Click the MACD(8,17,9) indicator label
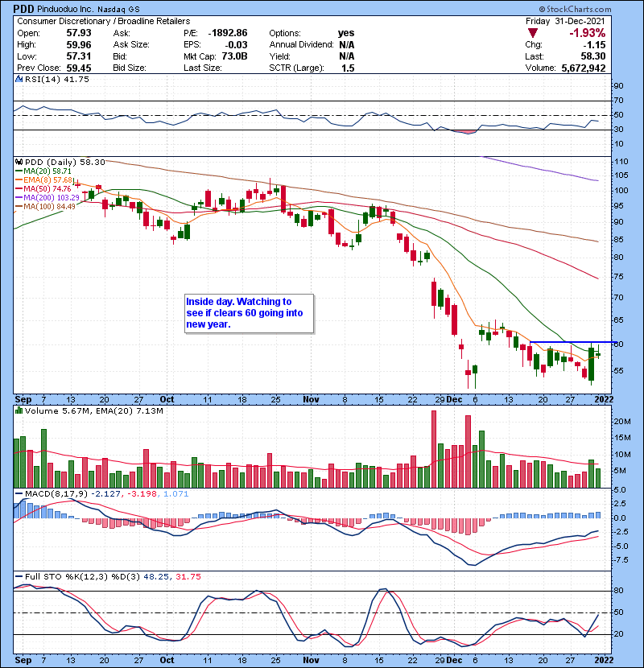644x668 pixels. [x=56, y=494]
